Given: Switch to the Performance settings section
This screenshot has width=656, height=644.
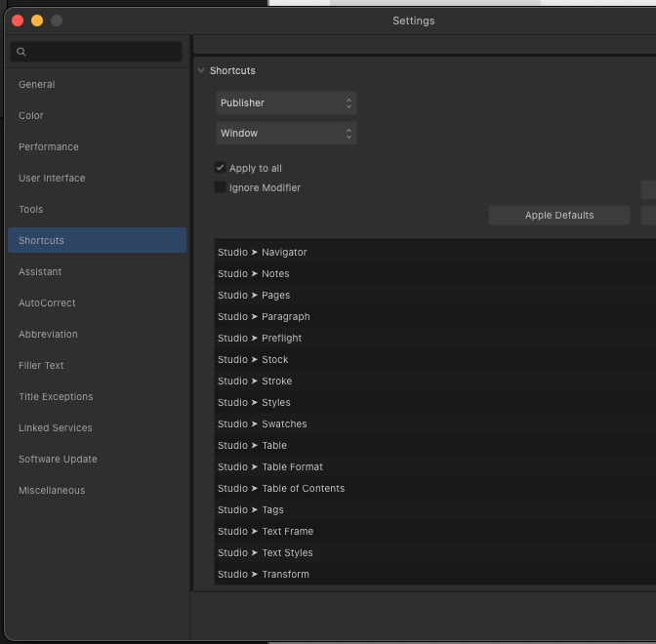Looking at the screenshot, I should [49, 147].
